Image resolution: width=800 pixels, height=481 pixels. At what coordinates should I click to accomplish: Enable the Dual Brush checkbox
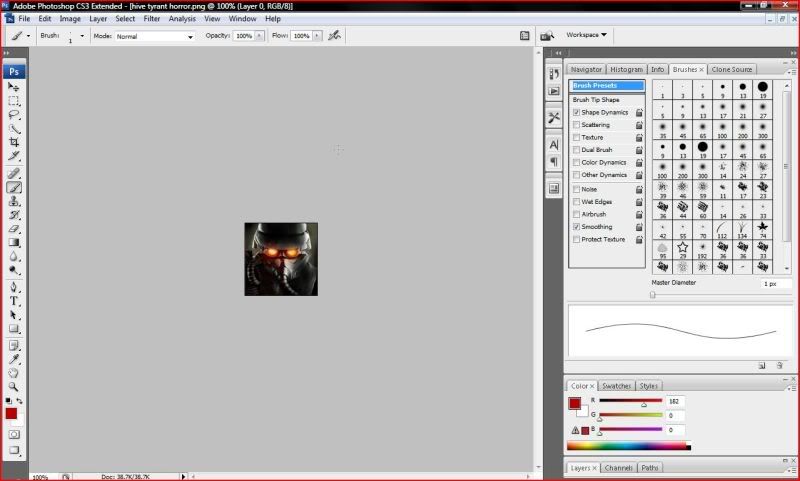tap(577, 150)
